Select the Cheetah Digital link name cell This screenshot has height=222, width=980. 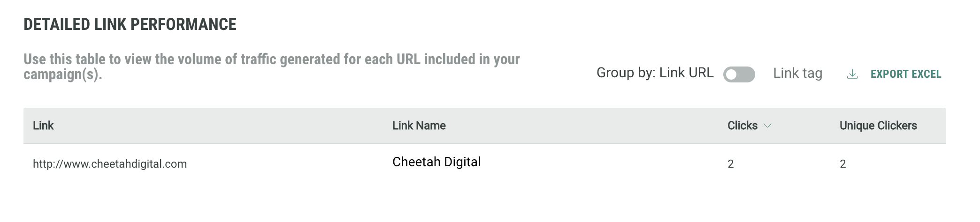(x=436, y=162)
